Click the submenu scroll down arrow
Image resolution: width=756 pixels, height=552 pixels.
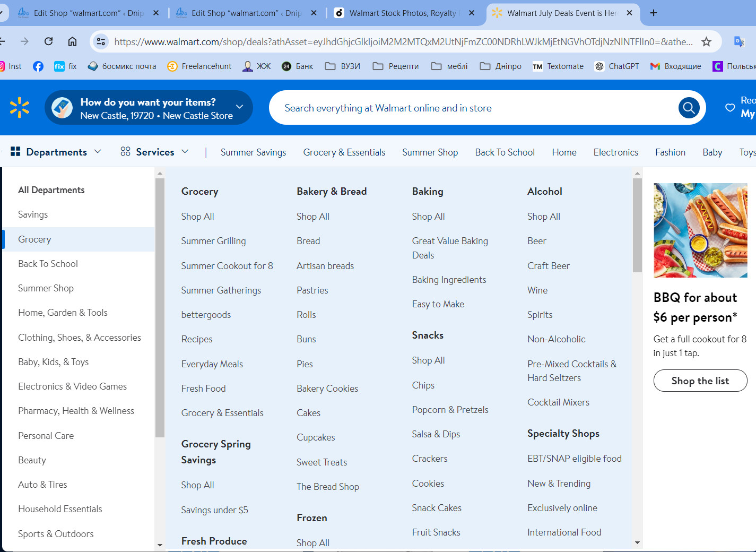point(637,542)
